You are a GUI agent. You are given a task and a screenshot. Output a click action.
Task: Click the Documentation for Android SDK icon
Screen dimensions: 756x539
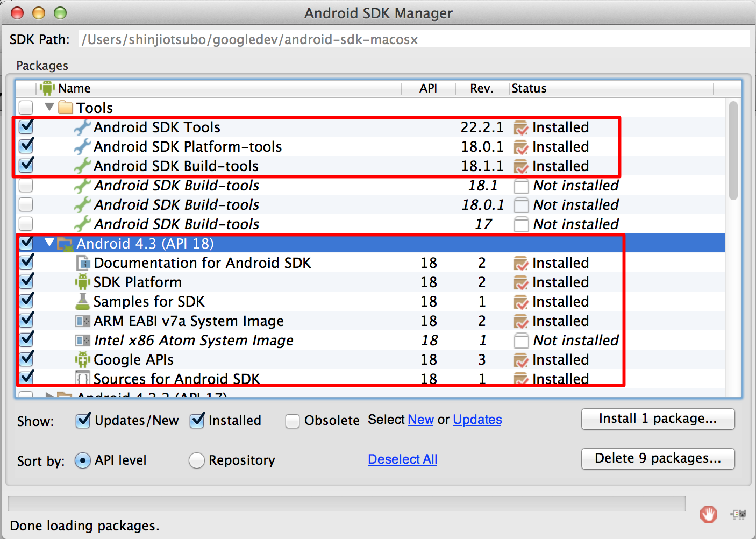83,263
